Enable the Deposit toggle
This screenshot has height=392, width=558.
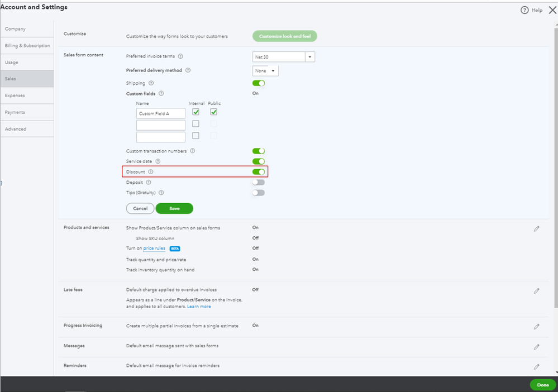(259, 182)
